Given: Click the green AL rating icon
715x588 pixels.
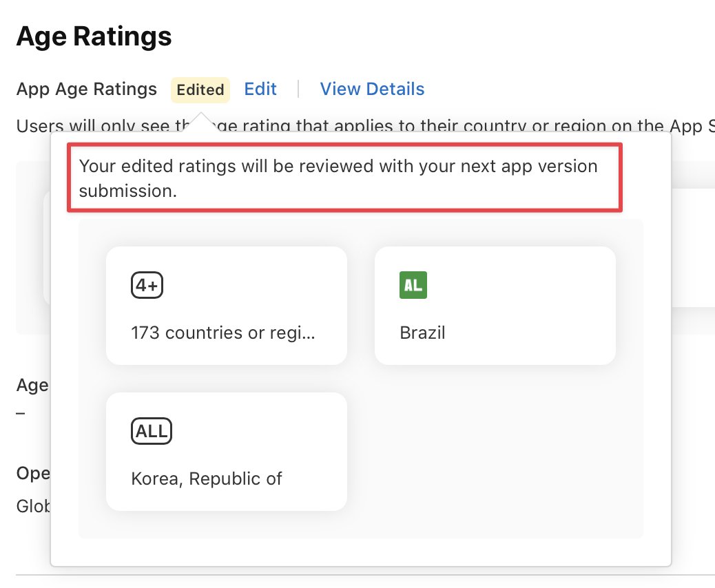Looking at the screenshot, I should (x=413, y=285).
